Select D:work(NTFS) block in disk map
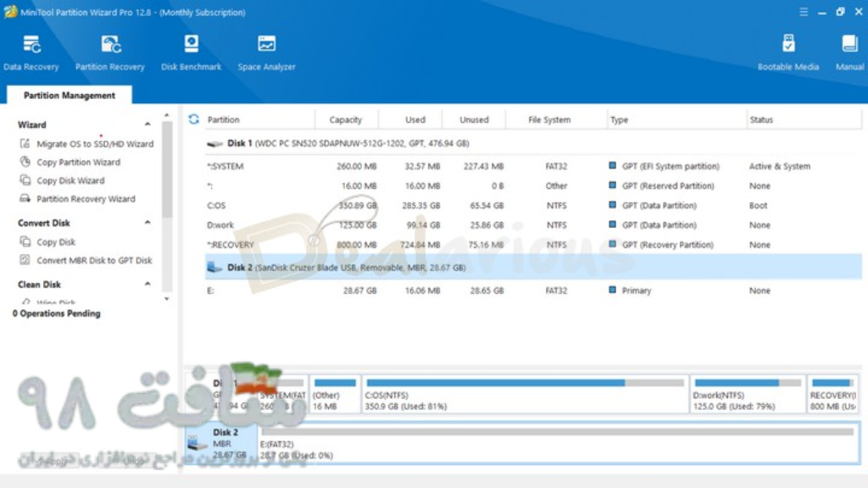The width and height of the screenshot is (868, 488). tap(748, 394)
